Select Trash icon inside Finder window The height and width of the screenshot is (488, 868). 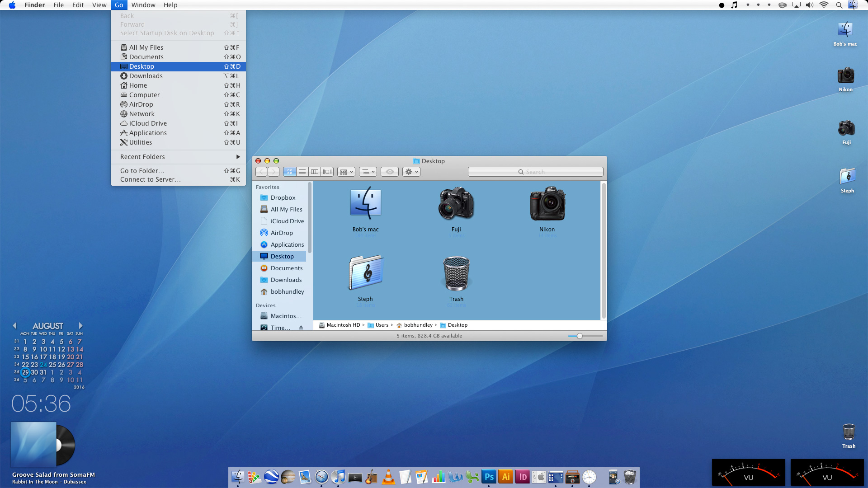[x=456, y=273]
